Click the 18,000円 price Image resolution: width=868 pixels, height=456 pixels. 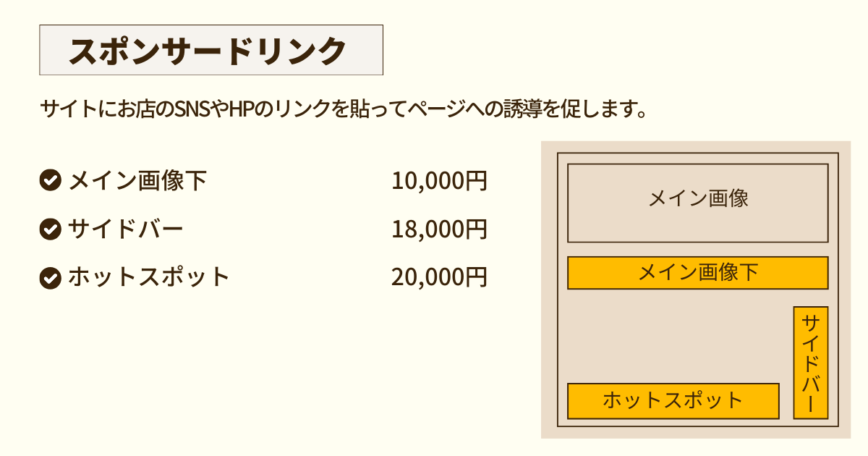439,229
